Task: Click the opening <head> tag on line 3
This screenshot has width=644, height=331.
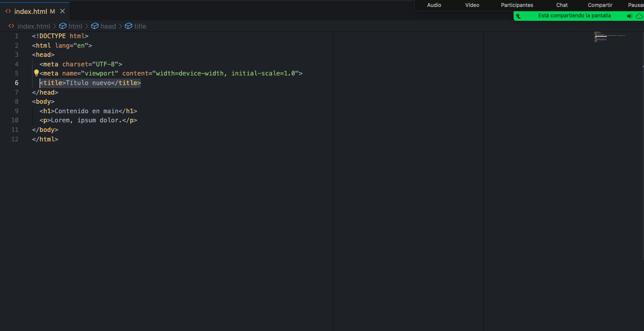Action: [x=43, y=55]
